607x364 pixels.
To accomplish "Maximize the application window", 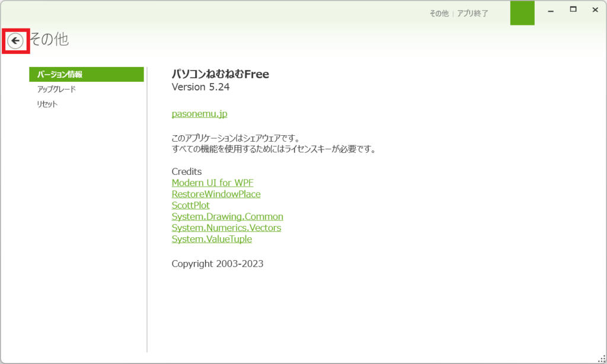I will tap(573, 9).
